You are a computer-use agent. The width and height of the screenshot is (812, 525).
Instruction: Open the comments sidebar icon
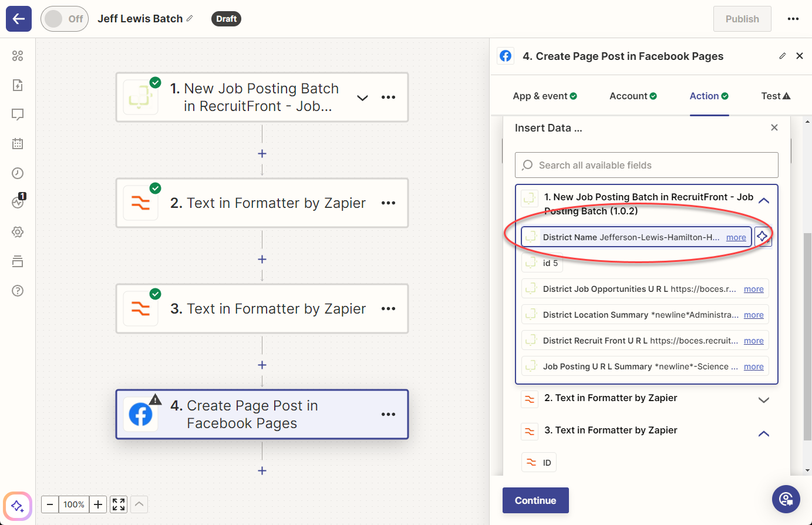18,115
